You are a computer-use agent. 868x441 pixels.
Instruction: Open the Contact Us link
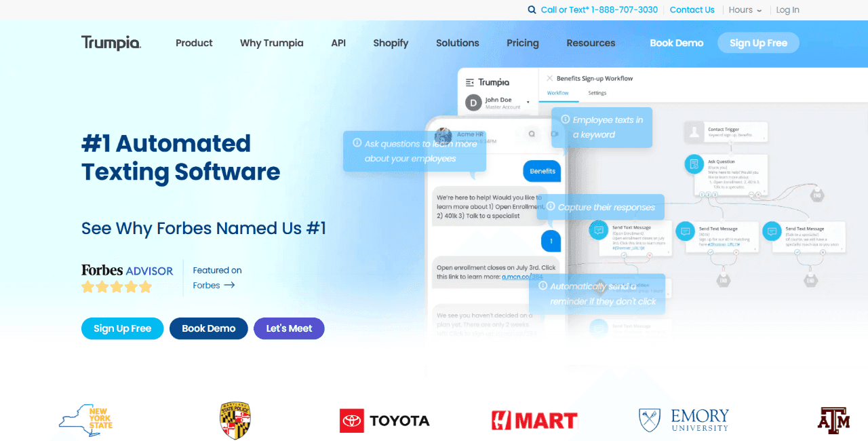coord(692,10)
